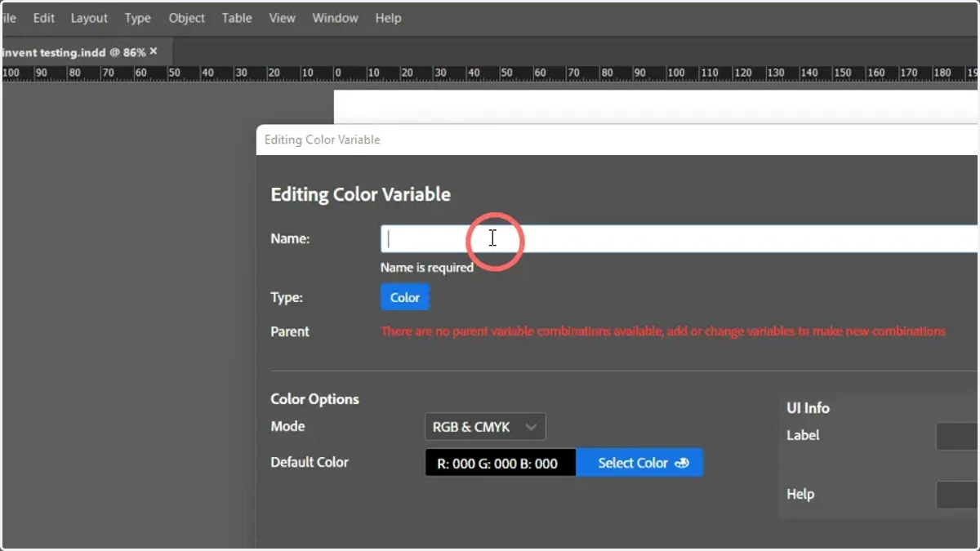Open the Help menu
The width and height of the screenshot is (980, 551).
point(388,18)
